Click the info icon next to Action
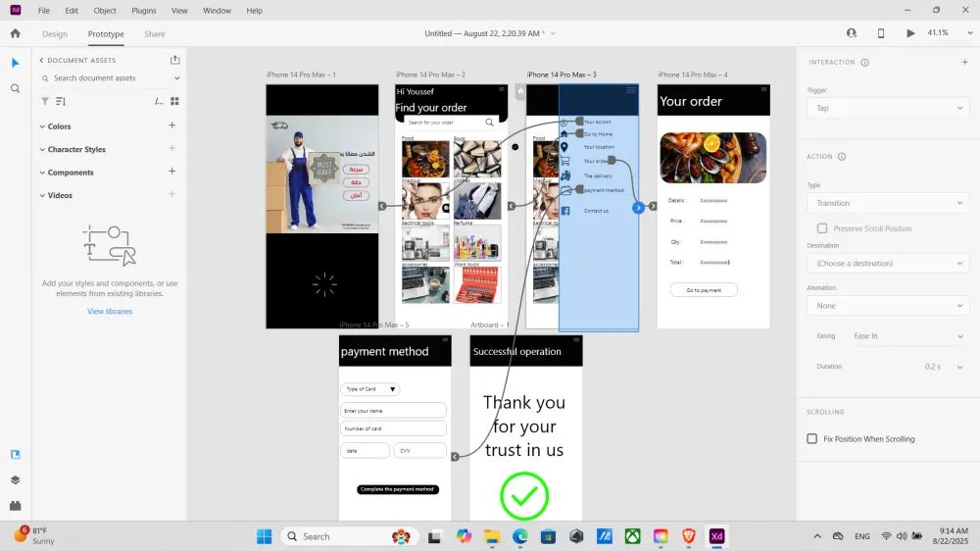This screenshot has width=980, height=551. [842, 156]
